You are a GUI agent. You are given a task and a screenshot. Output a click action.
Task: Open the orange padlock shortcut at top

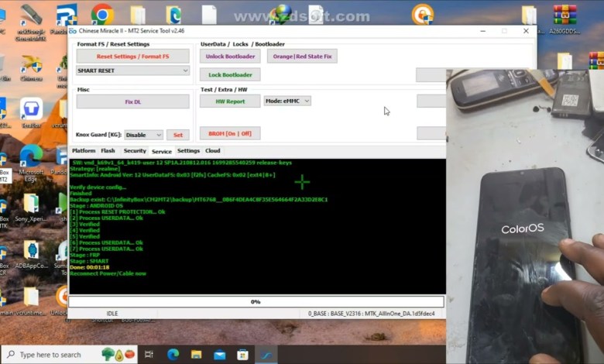[422, 15]
